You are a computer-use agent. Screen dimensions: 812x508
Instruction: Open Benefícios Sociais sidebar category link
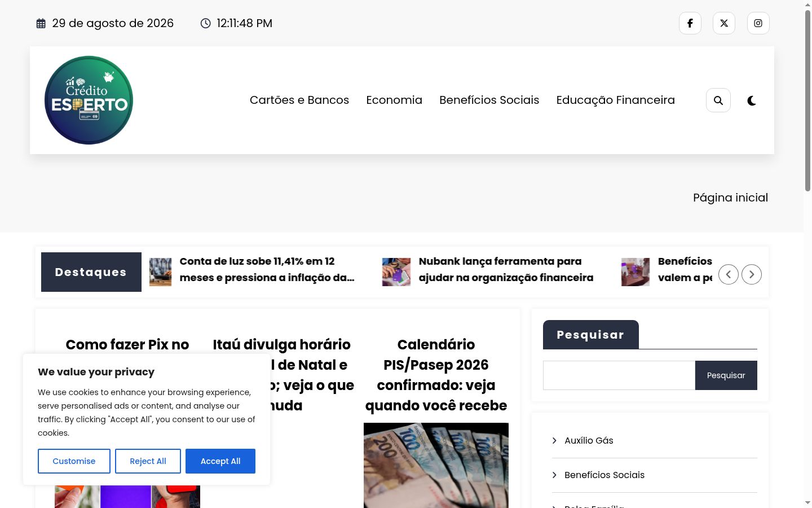coord(604,475)
